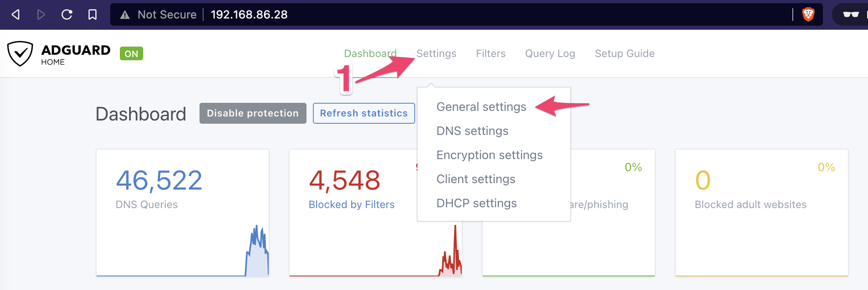Click the yellow 0 adult websites count
Viewport: 868px width, 290px height.
pos(703,180)
